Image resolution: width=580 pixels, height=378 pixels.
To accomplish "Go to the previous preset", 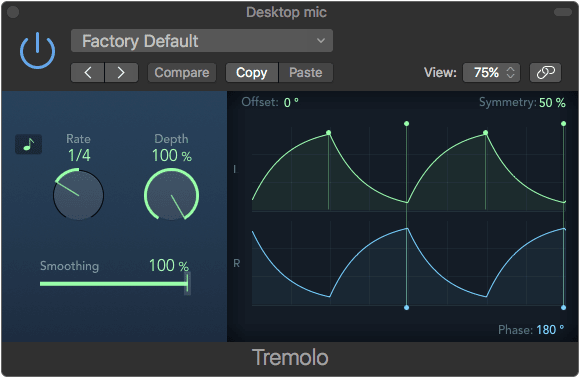I will (88, 72).
